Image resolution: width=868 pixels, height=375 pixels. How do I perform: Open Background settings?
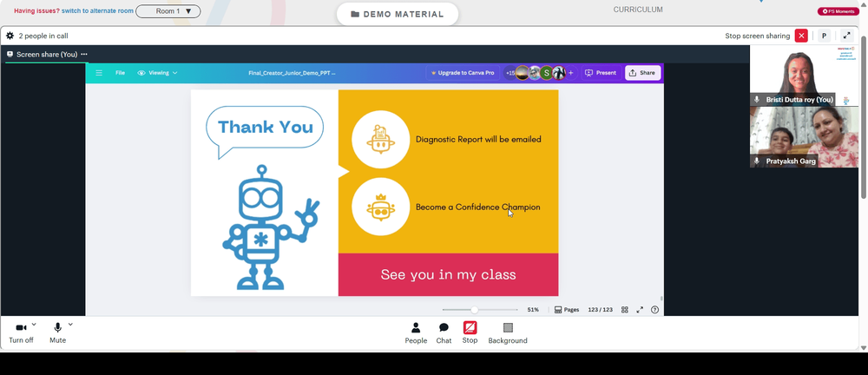tap(508, 333)
